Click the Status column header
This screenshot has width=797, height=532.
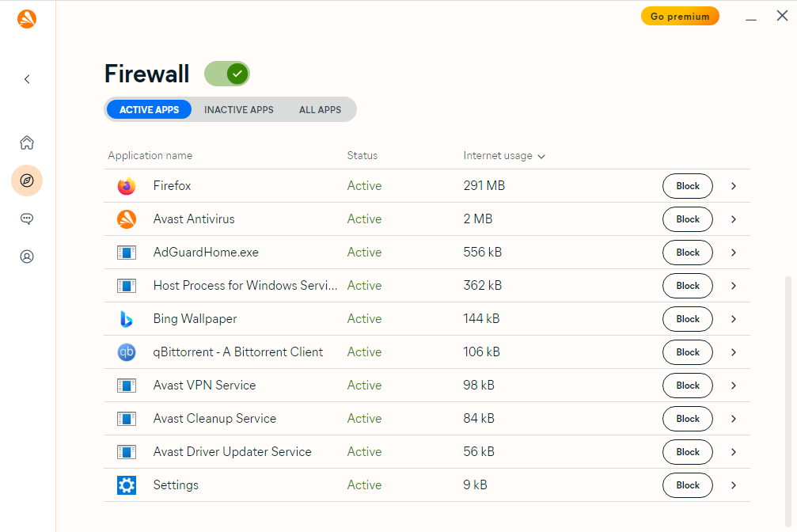pyautogui.click(x=362, y=156)
